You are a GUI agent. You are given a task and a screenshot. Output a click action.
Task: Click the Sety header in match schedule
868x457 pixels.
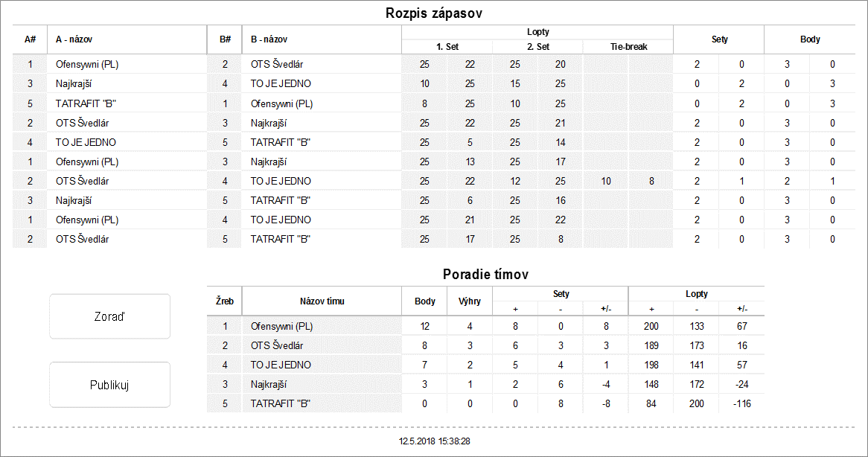(x=719, y=39)
